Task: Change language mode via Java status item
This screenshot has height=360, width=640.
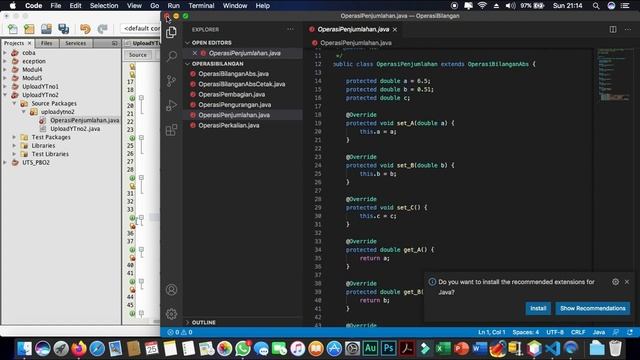Action: (x=599, y=332)
